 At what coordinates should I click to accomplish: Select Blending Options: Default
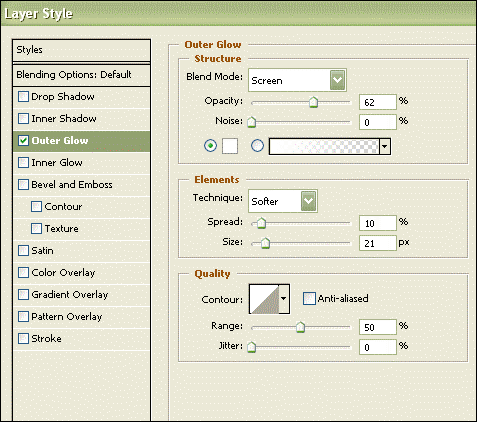tap(81, 75)
